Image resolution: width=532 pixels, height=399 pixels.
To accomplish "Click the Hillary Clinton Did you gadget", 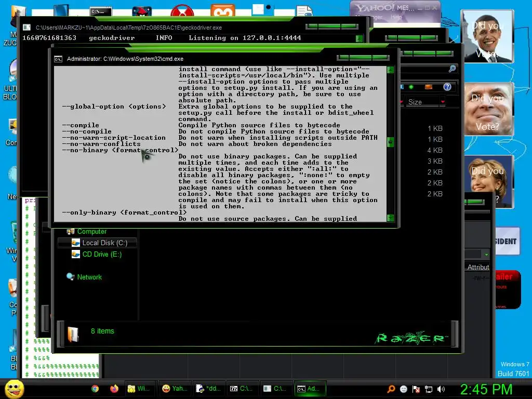I will [488, 181].
